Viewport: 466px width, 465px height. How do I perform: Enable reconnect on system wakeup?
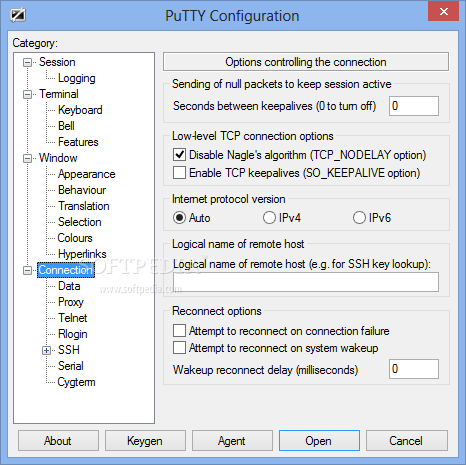(179, 348)
